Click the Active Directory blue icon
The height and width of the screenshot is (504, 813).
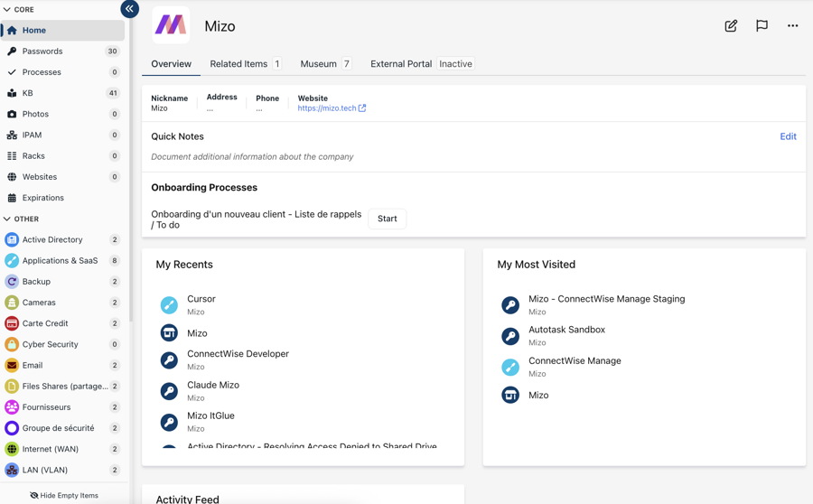click(x=12, y=239)
